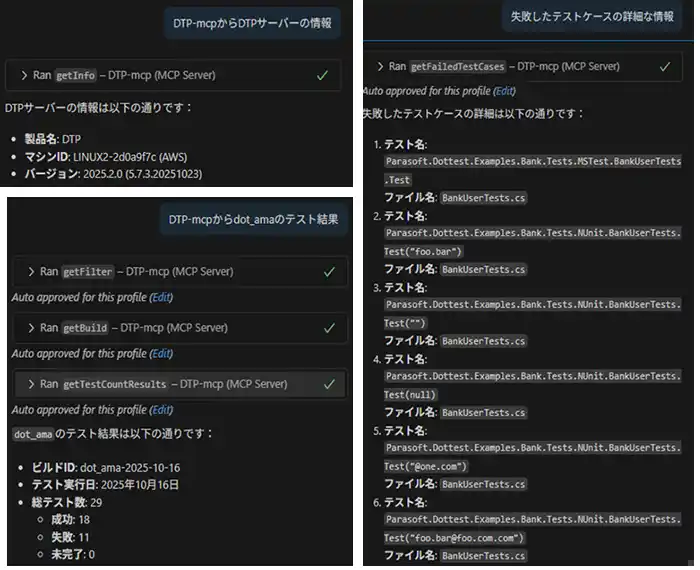Click the green checkmark on getBuild row

(329, 328)
